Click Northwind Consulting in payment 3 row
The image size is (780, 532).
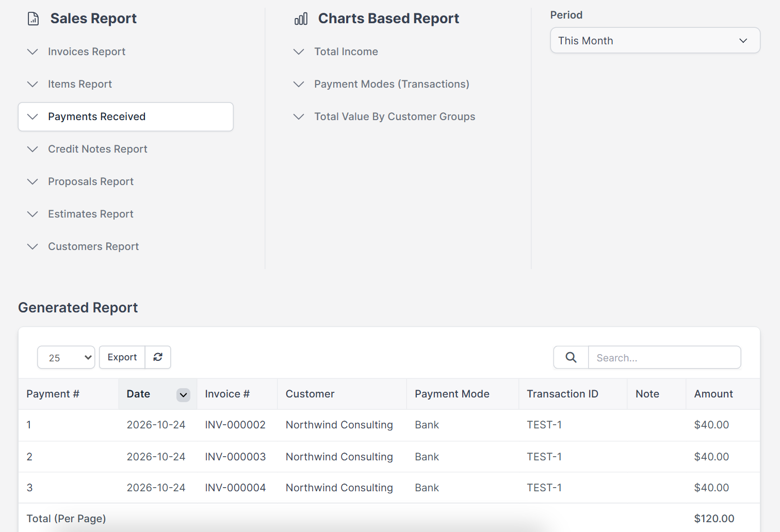pyautogui.click(x=339, y=488)
